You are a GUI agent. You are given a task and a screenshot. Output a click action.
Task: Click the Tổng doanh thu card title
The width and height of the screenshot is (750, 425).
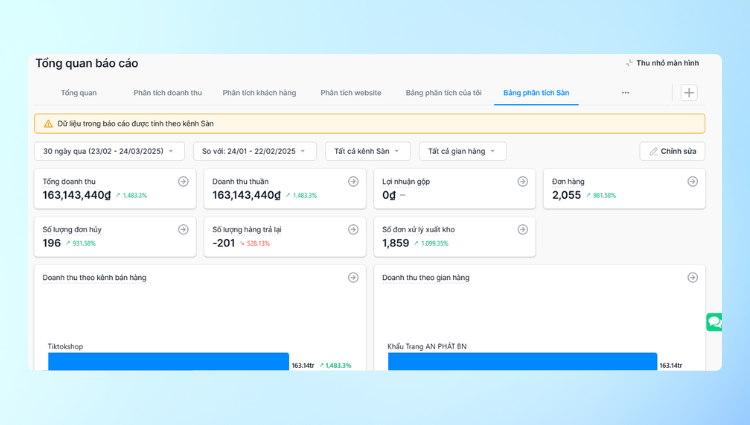pos(69,182)
